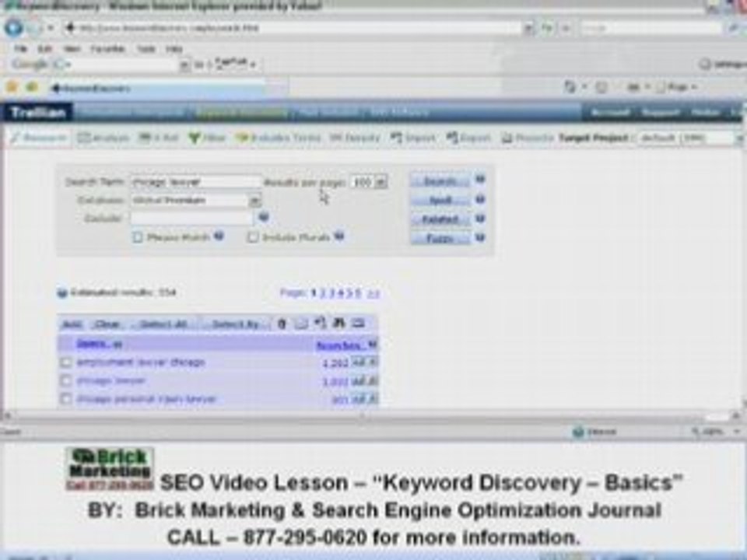Go back with the browser Back button
This screenshot has width=747, height=560.
click(x=13, y=28)
